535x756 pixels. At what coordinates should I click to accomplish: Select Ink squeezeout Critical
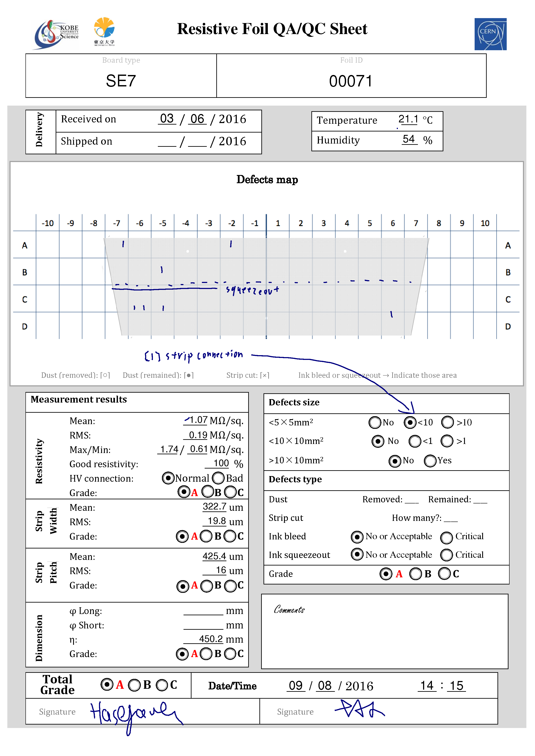pos(446,555)
